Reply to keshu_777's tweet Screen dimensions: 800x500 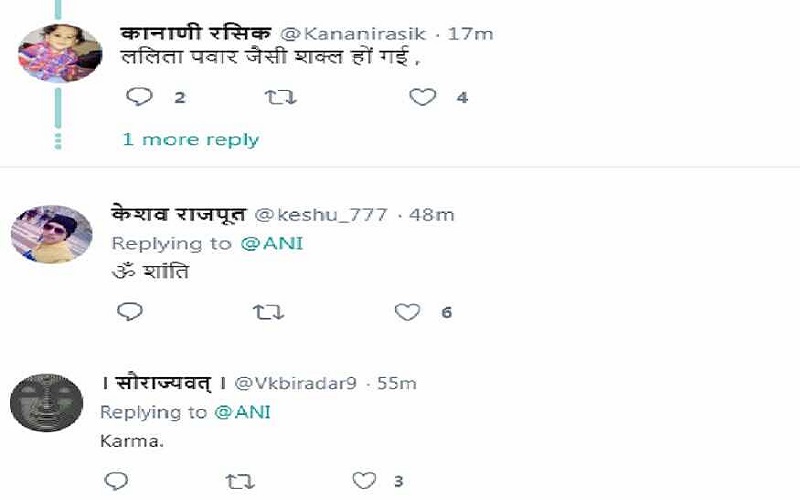[x=130, y=313]
